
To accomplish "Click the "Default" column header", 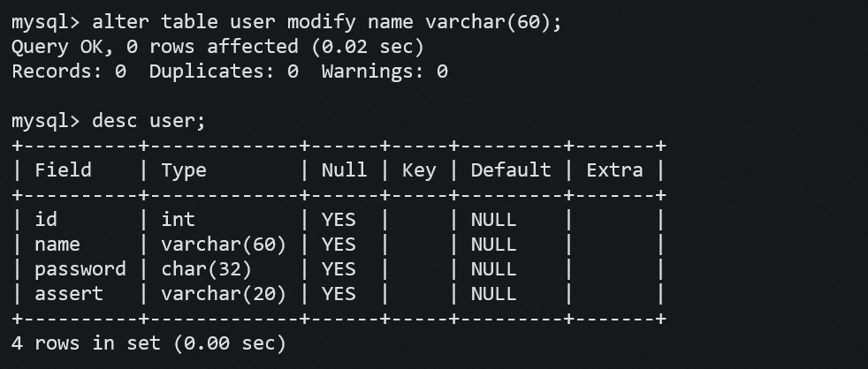I will (x=511, y=170).
